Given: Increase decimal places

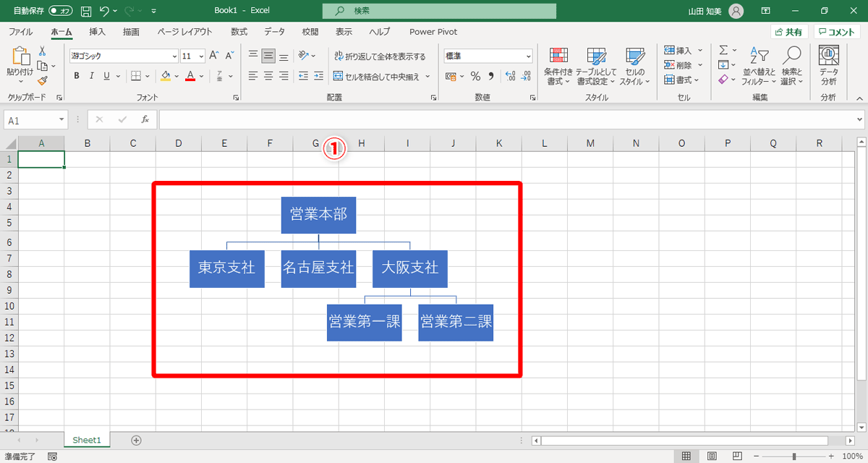Looking at the screenshot, I should tap(509, 76).
